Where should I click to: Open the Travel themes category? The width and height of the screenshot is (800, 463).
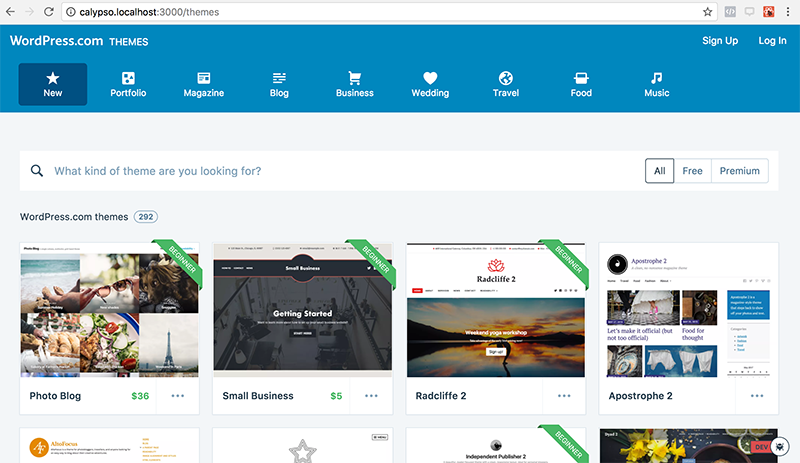[x=506, y=84]
